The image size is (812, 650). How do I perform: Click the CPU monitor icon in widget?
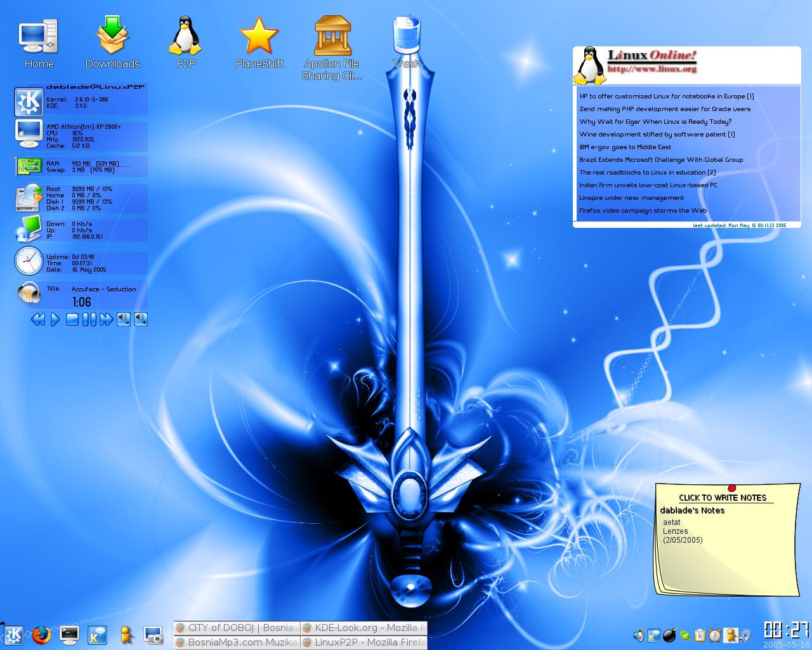click(x=29, y=135)
